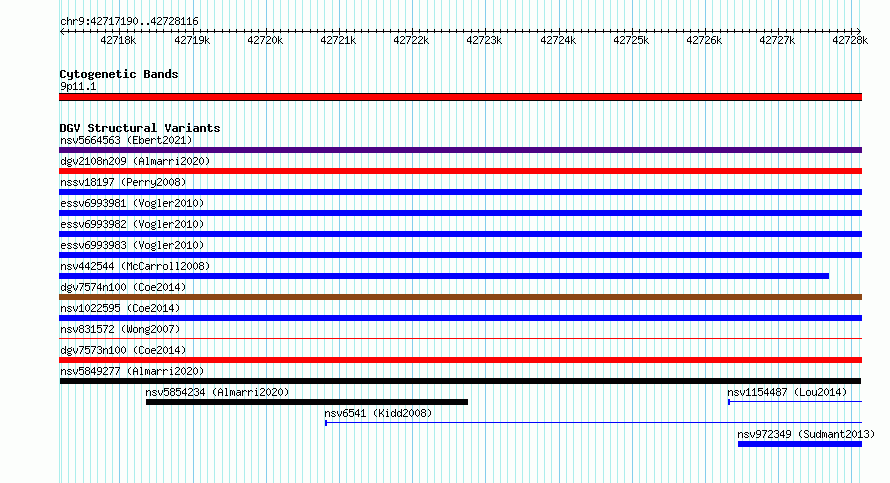
Task: Click the dgv7573n100 (Coe2014) label
Action: click(x=123, y=350)
